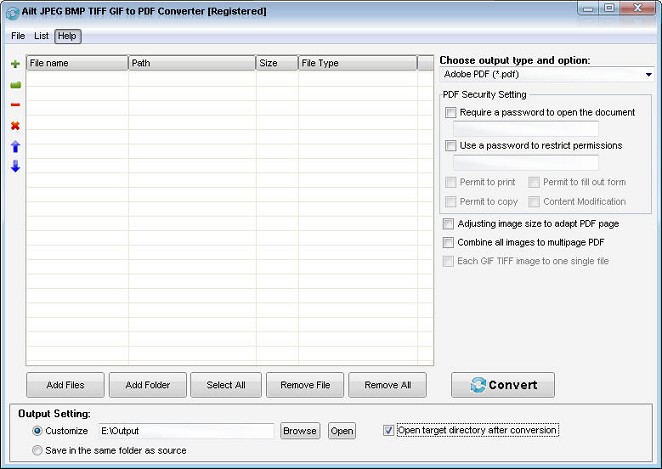Select Save in the same folder as source
This screenshot has width=662, height=469.
pos(37,450)
